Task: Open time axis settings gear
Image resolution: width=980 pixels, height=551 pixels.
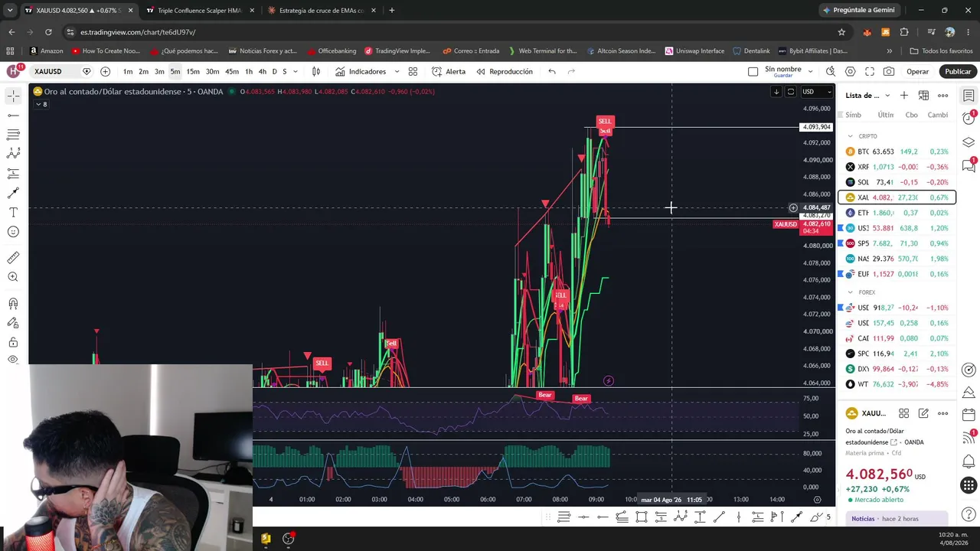Action: pos(817,500)
